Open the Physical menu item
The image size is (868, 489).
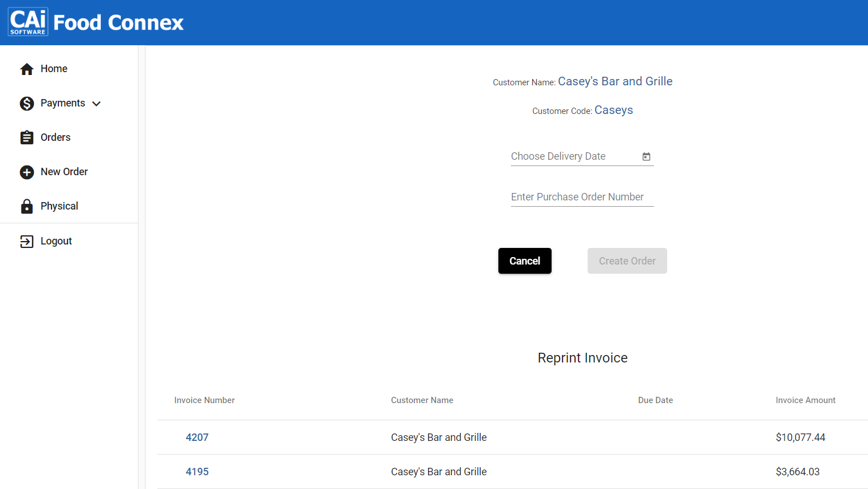tap(60, 206)
